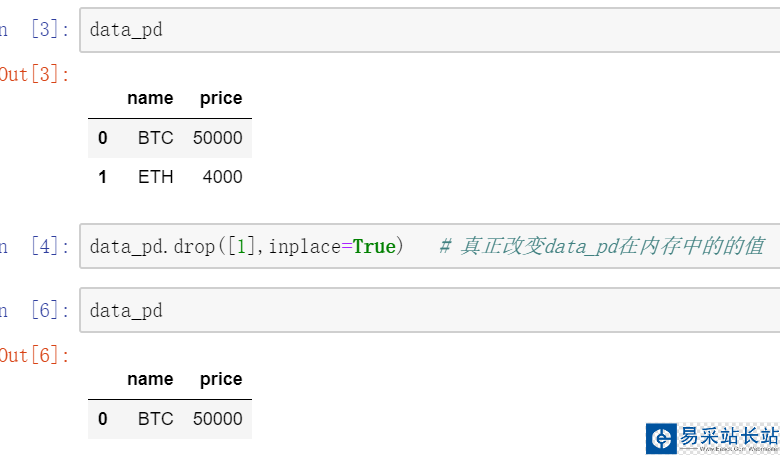
Task: Select the name header in Out[3] table
Action: [x=150, y=98]
